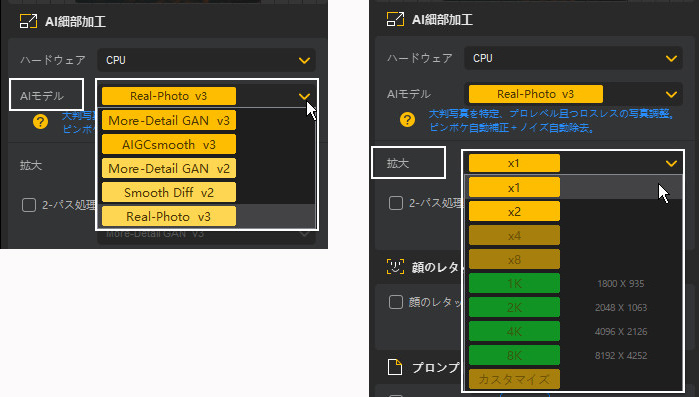Click the 1800 X 935 size text
This screenshot has height=397, width=699.
point(621,284)
